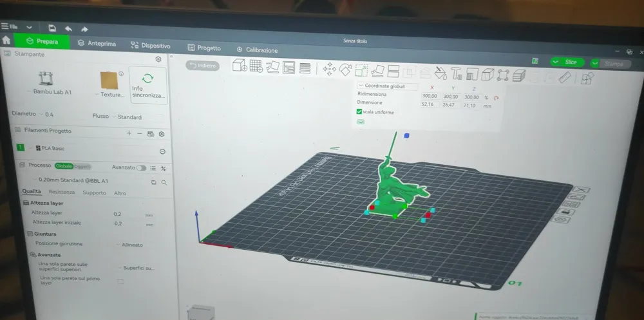
Task: Click the Save floppy-disk icon
Action: point(52,28)
